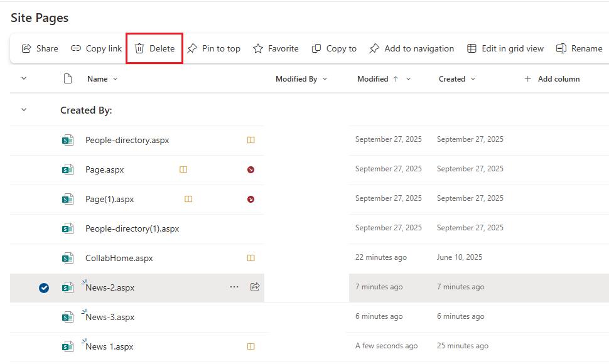Click the Rename command
The image size is (609, 364).
(579, 48)
